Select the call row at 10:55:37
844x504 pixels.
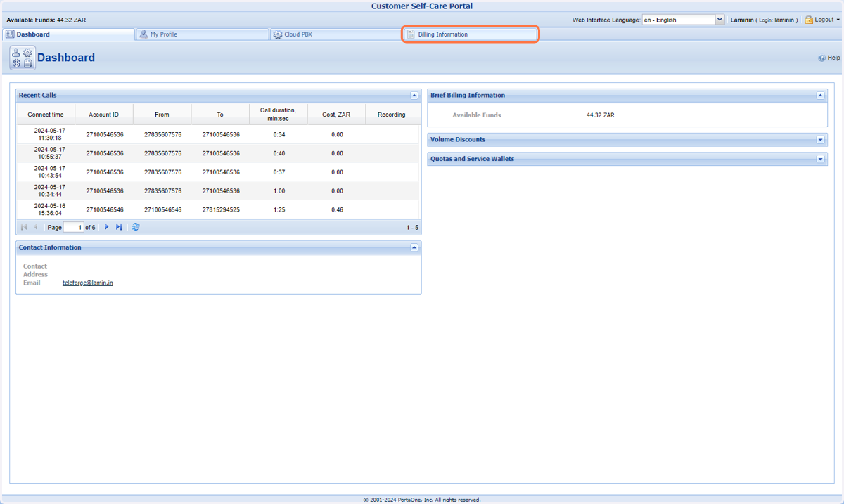218,153
